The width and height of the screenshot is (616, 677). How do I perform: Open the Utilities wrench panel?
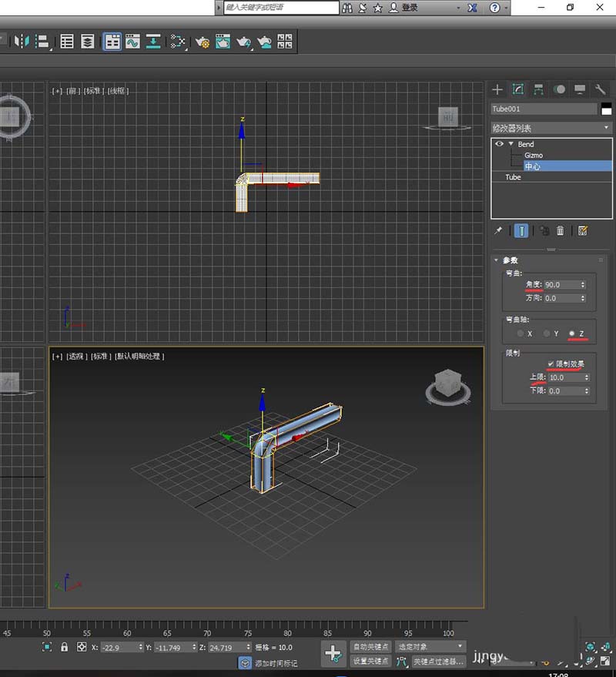601,89
